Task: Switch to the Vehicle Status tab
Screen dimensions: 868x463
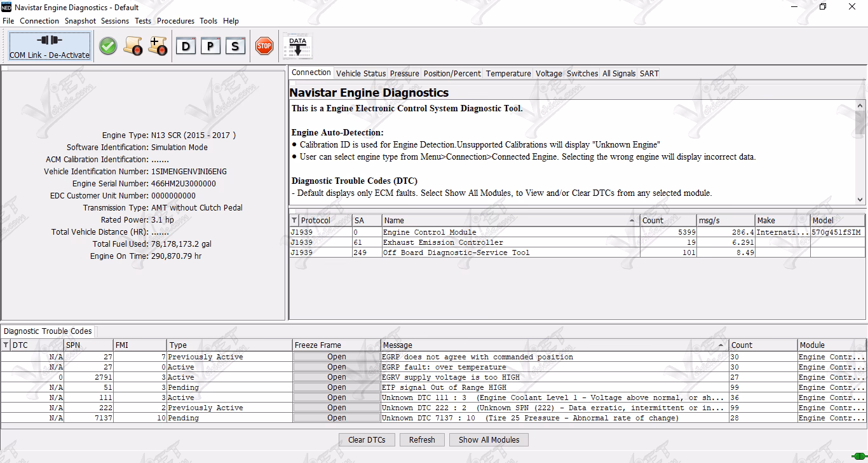Action: point(361,73)
